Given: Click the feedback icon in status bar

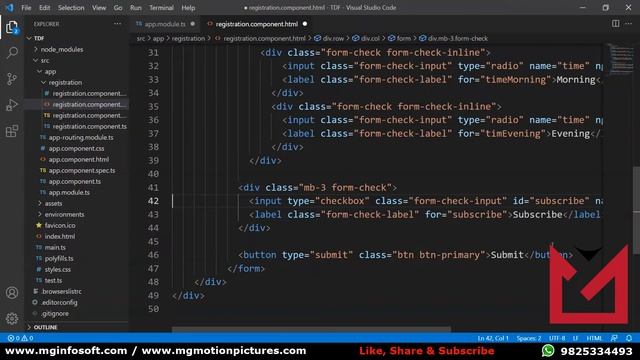Looking at the screenshot, I should tap(614, 338).
